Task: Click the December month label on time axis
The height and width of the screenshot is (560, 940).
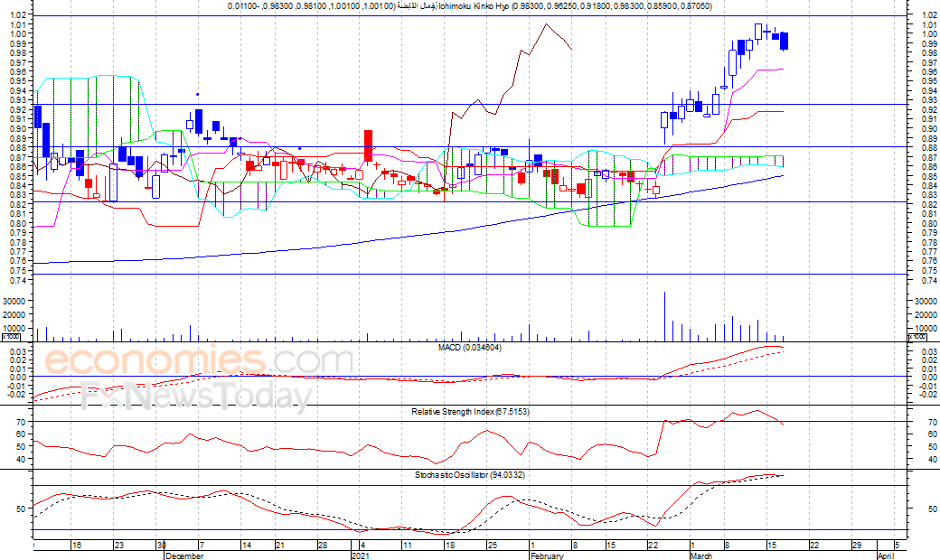Action: point(184,555)
